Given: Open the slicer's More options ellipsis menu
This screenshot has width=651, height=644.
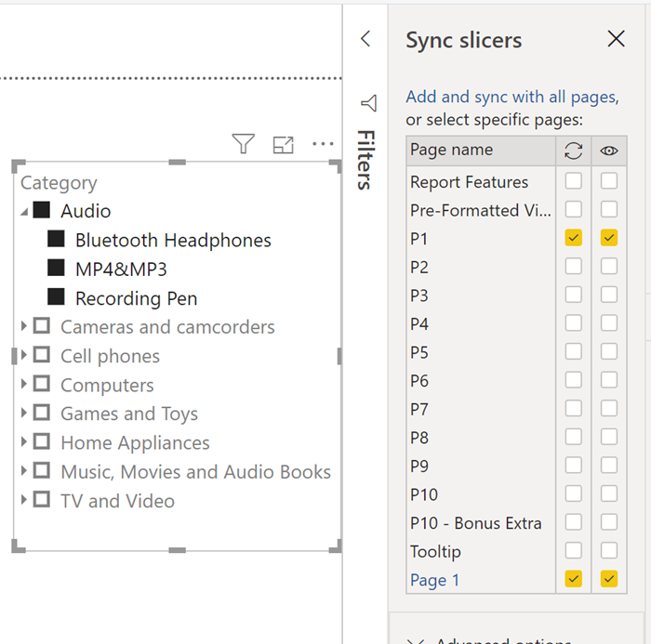Looking at the screenshot, I should click(323, 144).
